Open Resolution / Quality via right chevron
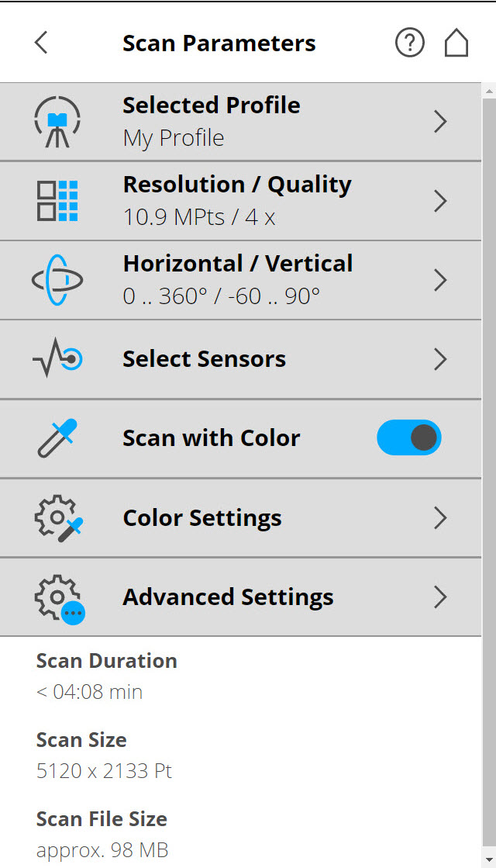Image resolution: width=496 pixels, height=868 pixels. (440, 201)
